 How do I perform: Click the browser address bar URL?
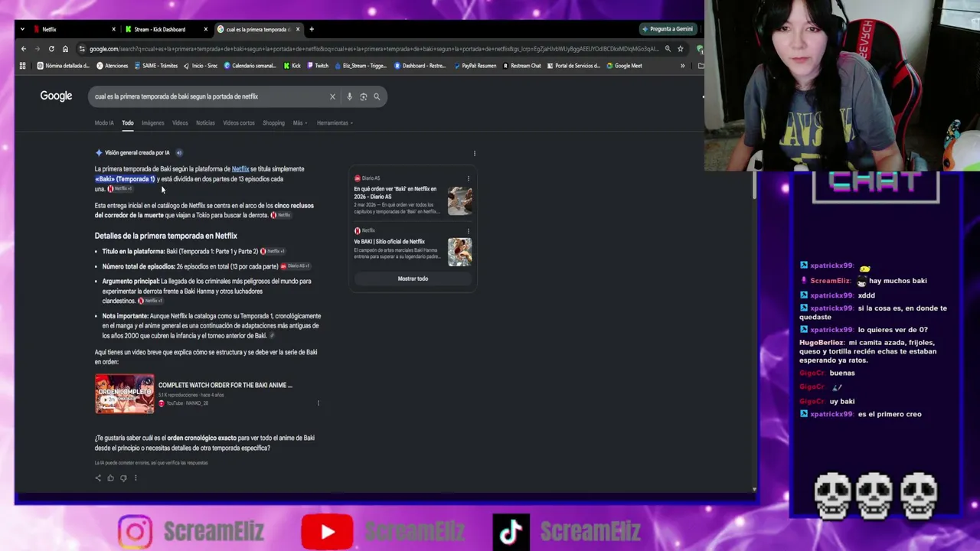pyautogui.click(x=374, y=49)
